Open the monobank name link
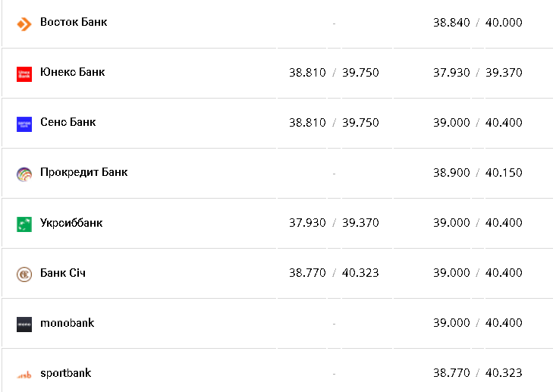The height and width of the screenshot is (392, 553). 67,323
